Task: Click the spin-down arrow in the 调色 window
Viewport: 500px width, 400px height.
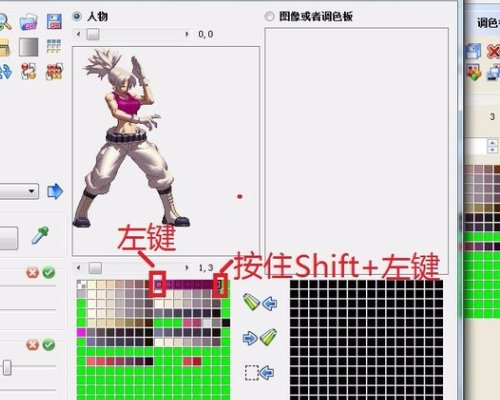Action: 492,150
